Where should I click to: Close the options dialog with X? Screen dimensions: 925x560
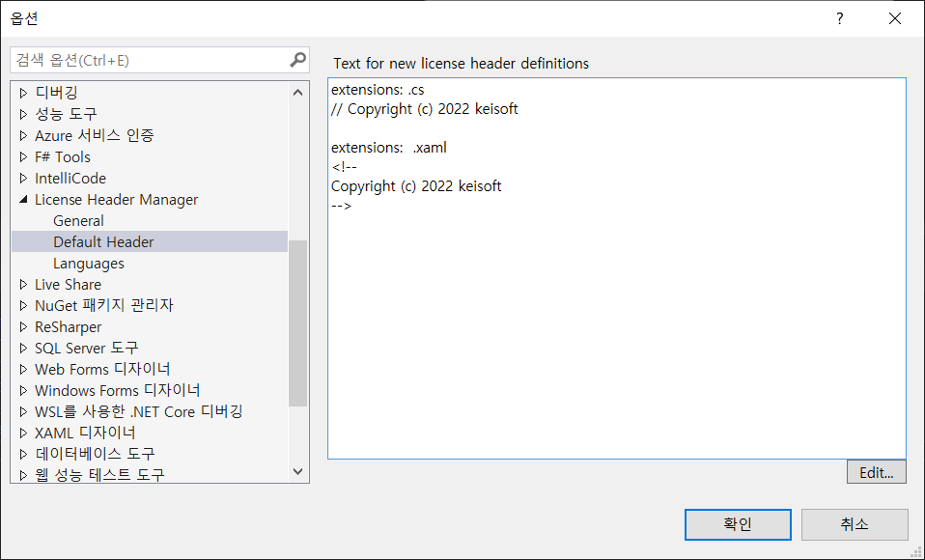click(895, 18)
